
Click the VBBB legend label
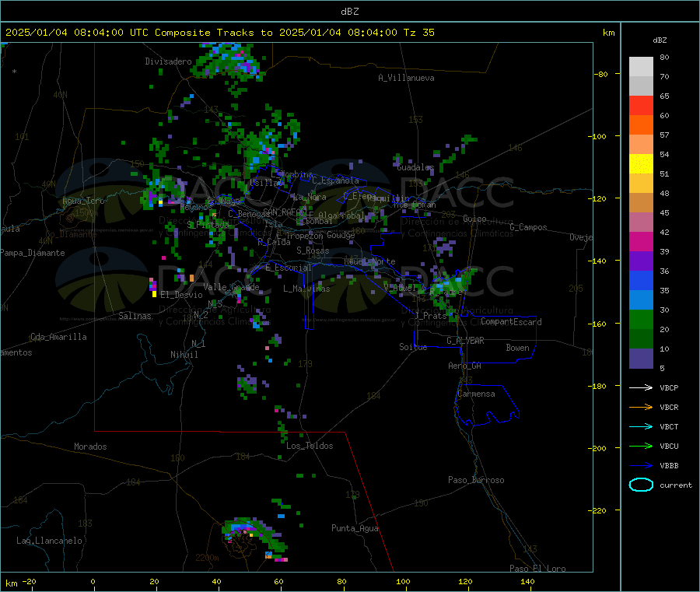tap(669, 466)
